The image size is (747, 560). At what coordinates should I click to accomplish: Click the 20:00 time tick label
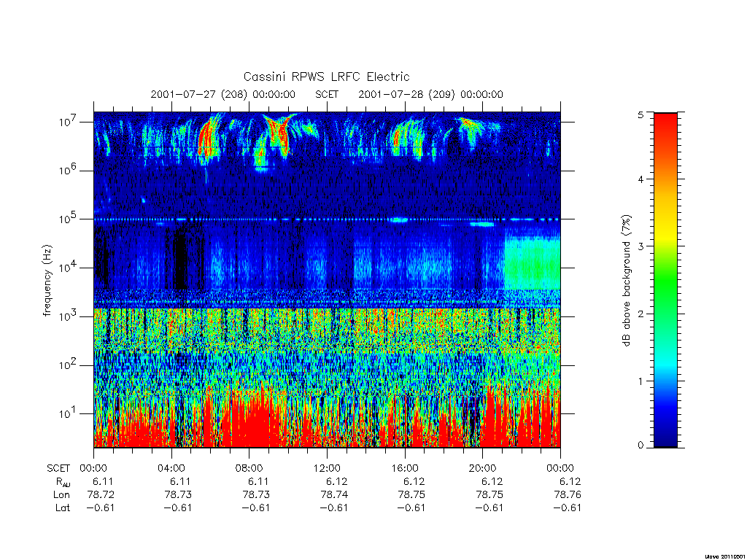pyautogui.click(x=483, y=468)
